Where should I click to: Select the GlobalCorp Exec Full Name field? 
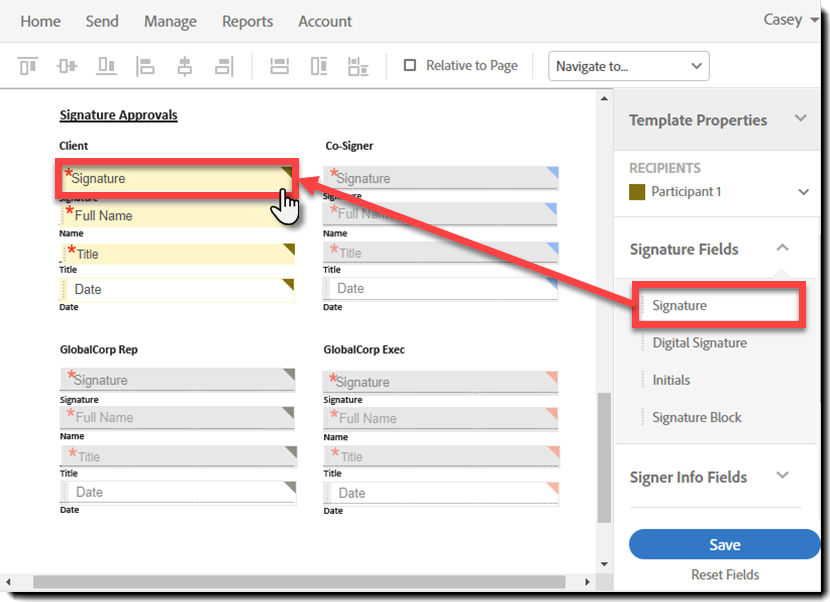(x=441, y=418)
